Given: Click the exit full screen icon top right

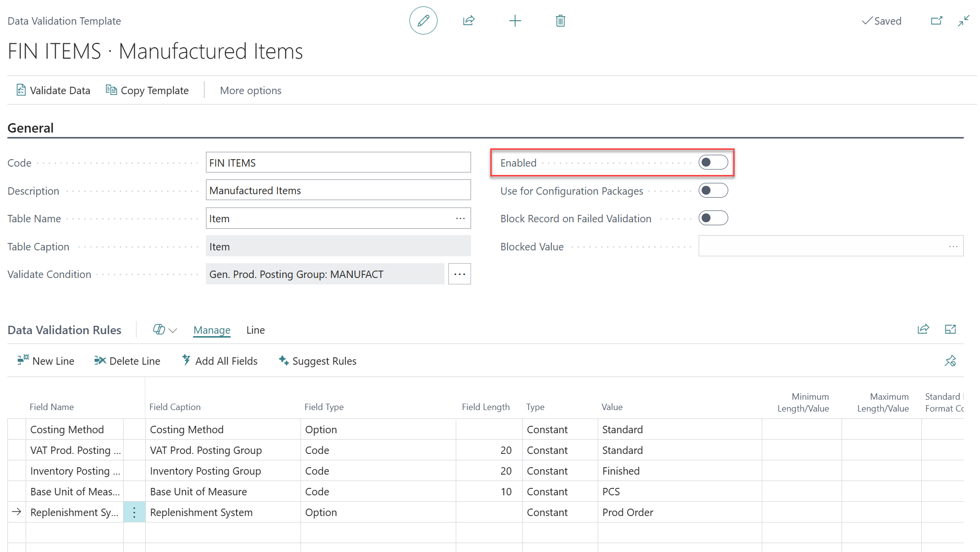Looking at the screenshot, I should (963, 20).
